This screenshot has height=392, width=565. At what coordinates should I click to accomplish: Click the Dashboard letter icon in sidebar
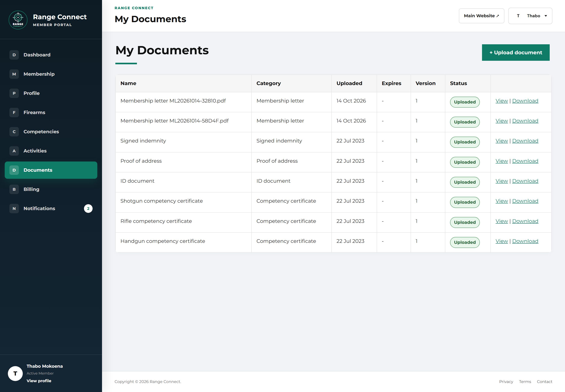(x=14, y=55)
